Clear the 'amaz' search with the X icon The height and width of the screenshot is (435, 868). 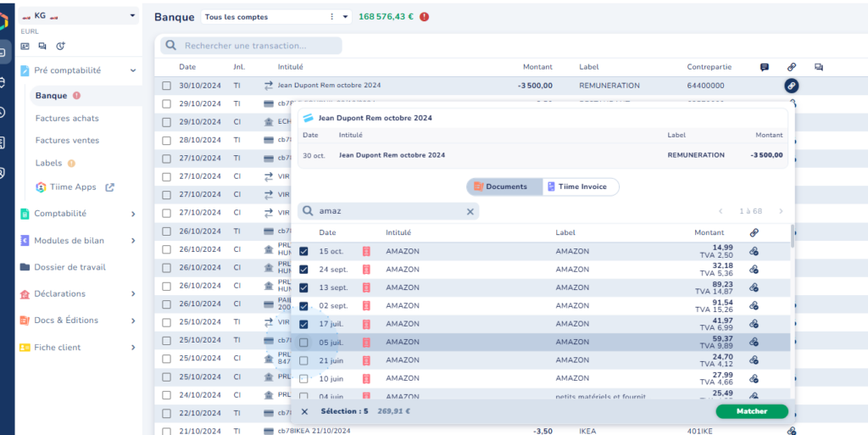coord(470,211)
